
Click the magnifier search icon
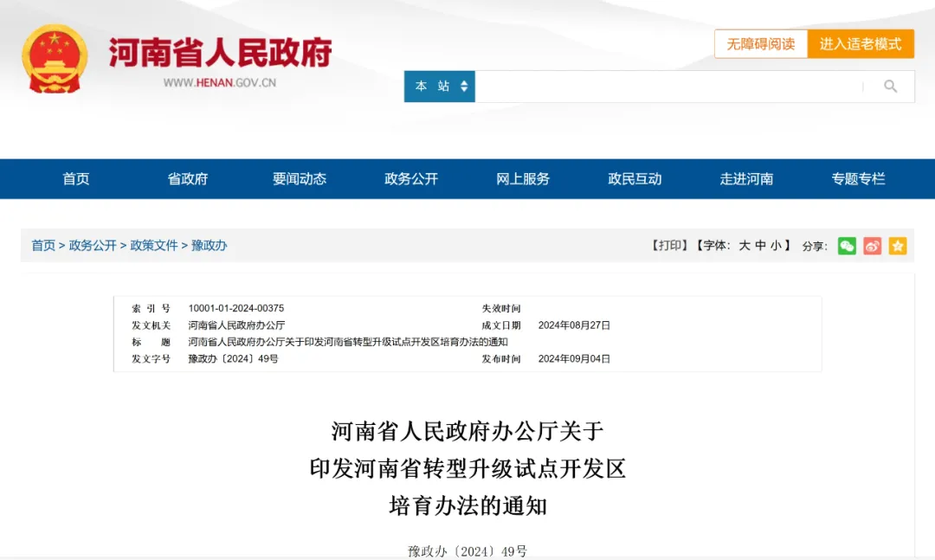coord(890,87)
